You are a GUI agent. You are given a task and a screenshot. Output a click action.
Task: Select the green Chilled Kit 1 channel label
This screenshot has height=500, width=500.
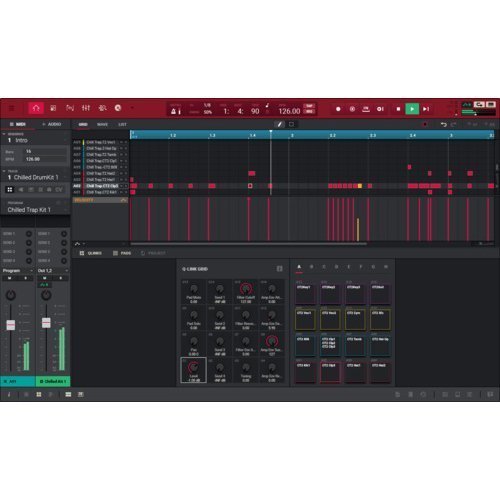[53, 381]
